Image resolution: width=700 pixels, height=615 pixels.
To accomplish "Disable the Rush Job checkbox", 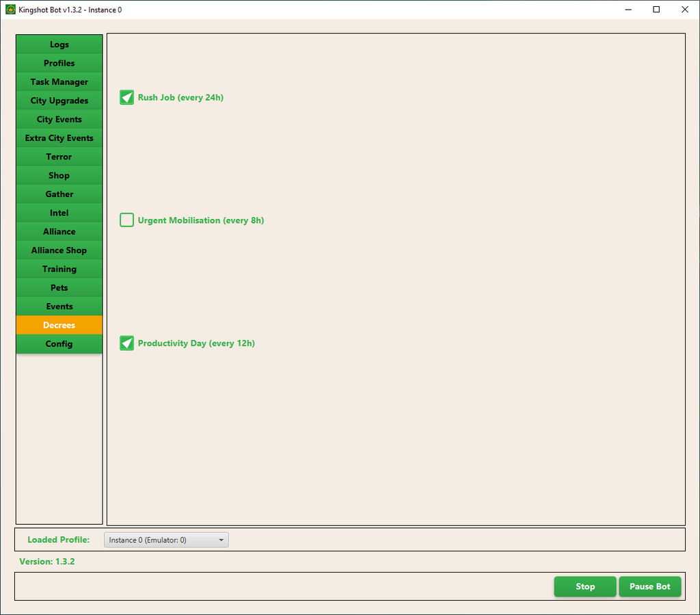I will 126,98.
